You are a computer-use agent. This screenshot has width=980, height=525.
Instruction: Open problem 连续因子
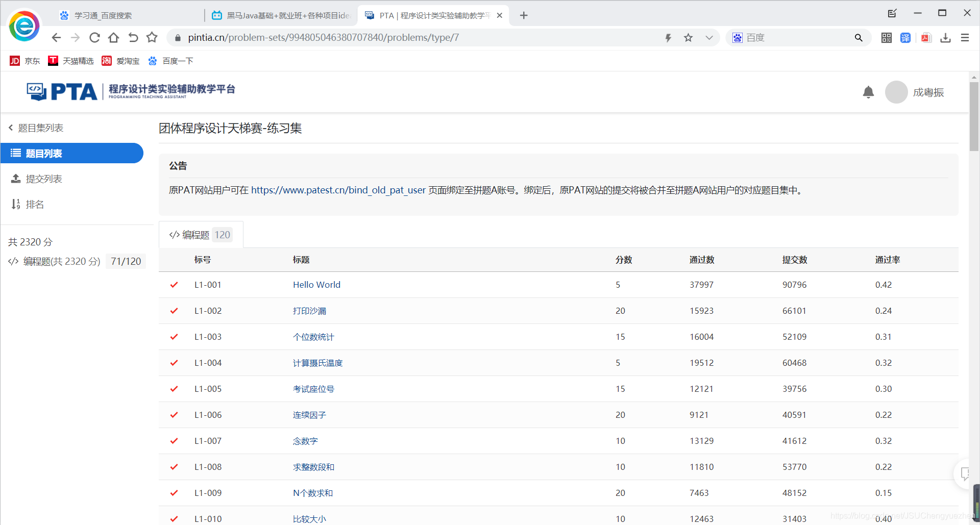point(309,415)
